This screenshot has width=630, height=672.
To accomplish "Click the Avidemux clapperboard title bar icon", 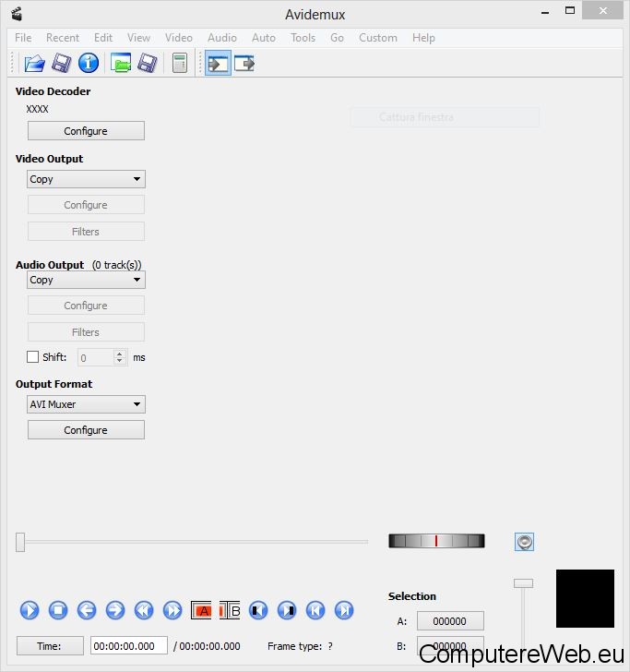I will click(17, 14).
